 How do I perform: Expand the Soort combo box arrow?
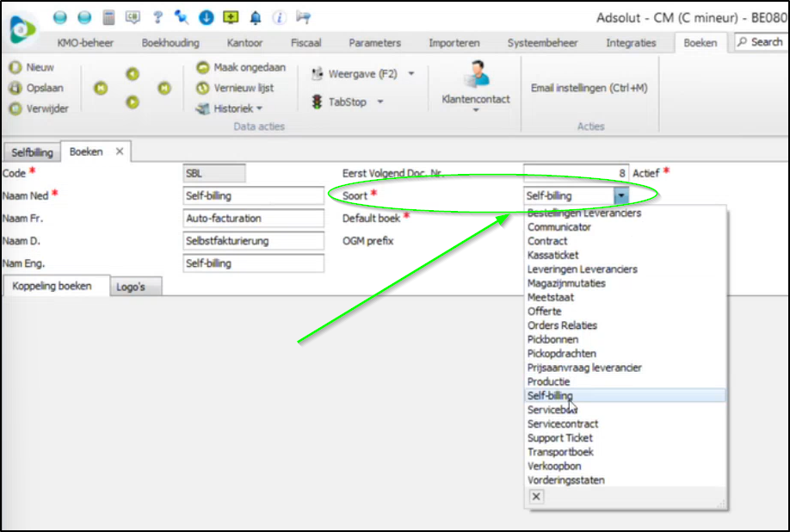pos(620,196)
